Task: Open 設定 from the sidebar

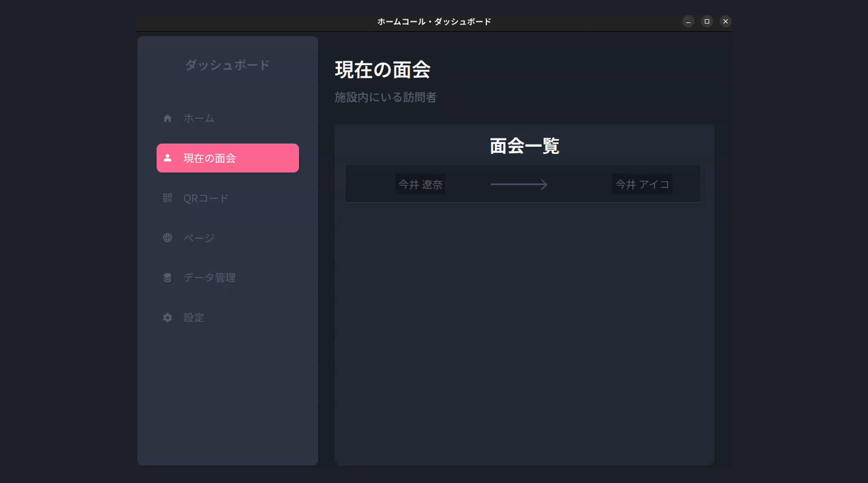Action: pos(194,318)
